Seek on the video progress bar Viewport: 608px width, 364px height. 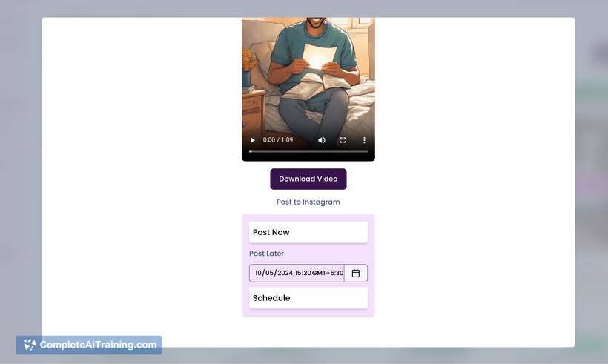click(308, 151)
